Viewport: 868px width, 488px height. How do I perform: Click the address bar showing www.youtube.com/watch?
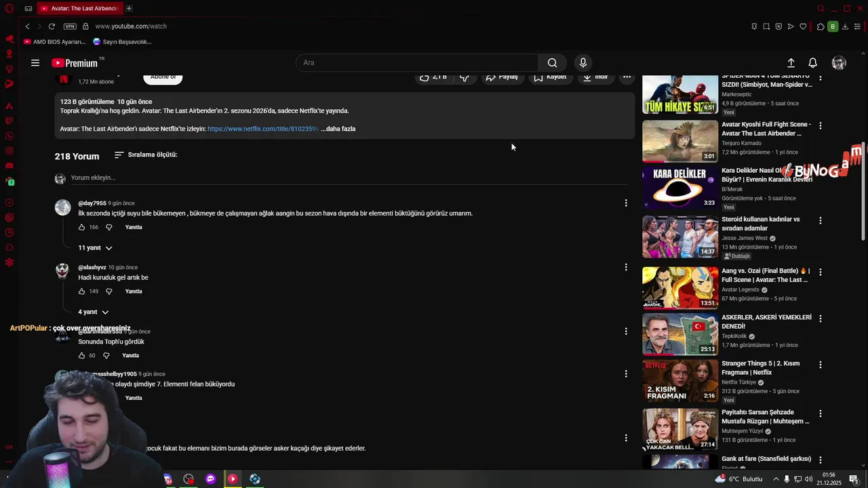[x=131, y=26]
